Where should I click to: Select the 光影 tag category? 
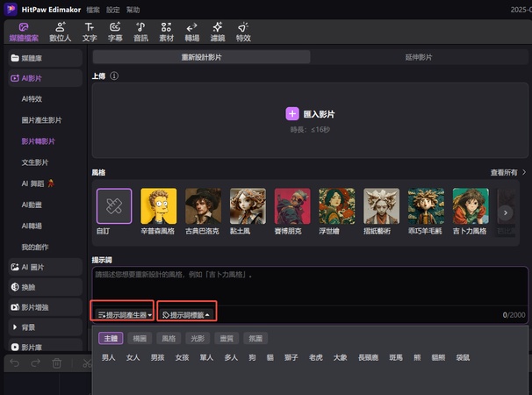click(x=198, y=338)
